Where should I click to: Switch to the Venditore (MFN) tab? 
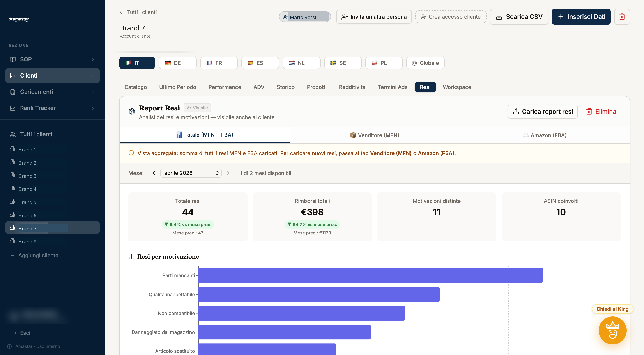[x=374, y=135]
